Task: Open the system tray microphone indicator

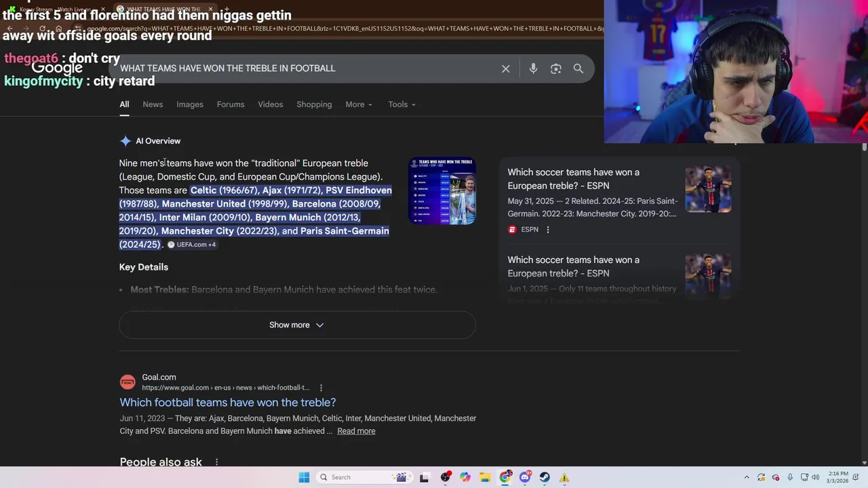Action: point(790,477)
